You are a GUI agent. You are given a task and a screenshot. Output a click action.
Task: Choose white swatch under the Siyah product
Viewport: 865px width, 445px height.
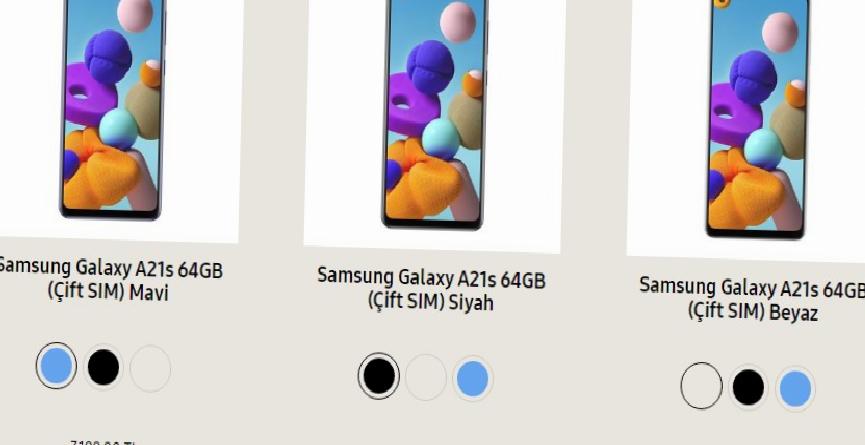click(425, 378)
